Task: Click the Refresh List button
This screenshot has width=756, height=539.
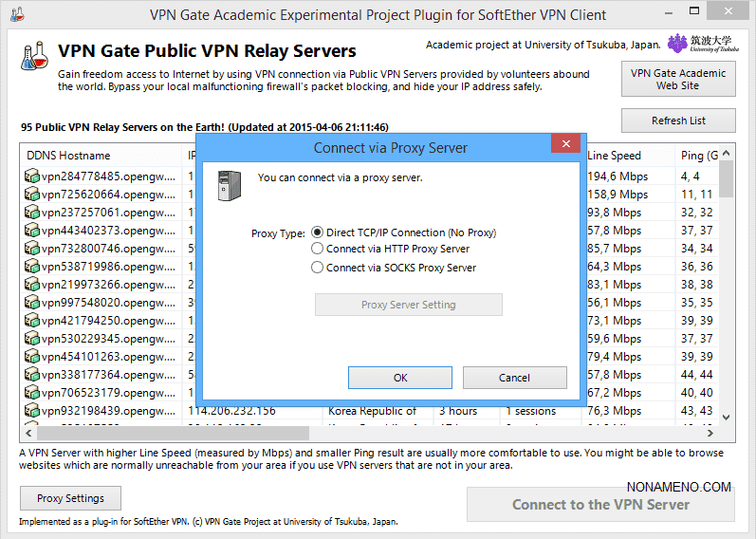Action: (678, 121)
